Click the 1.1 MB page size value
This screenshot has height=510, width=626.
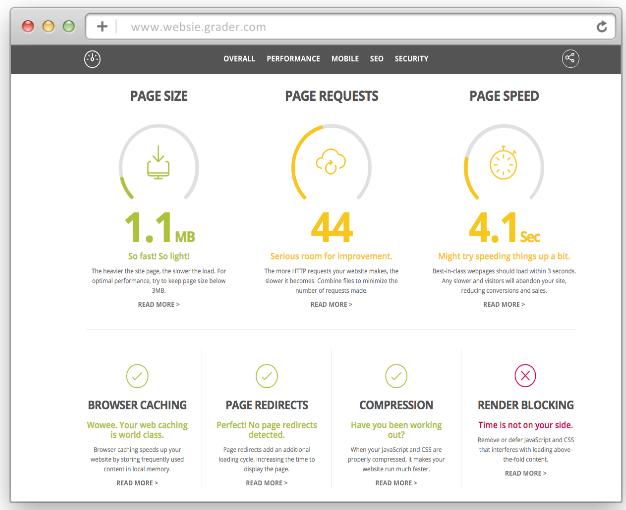click(160, 227)
